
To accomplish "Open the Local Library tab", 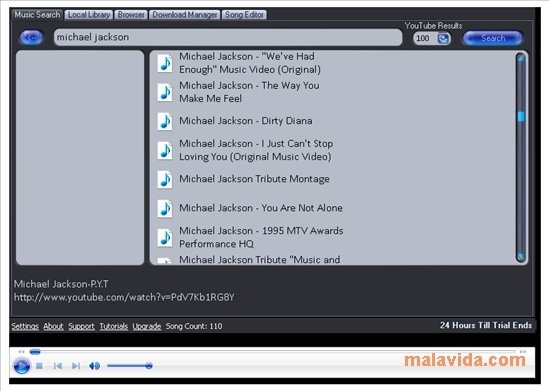I will click(89, 15).
